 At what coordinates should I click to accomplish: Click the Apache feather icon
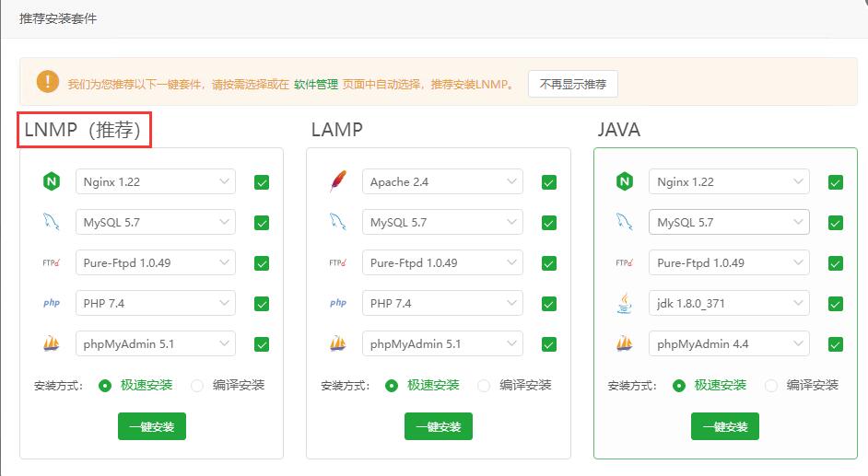[x=337, y=182]
